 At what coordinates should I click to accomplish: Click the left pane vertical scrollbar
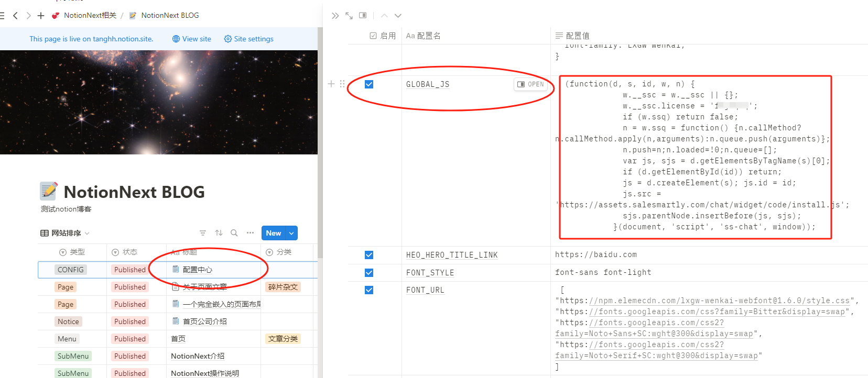click(x=320, y=141)
